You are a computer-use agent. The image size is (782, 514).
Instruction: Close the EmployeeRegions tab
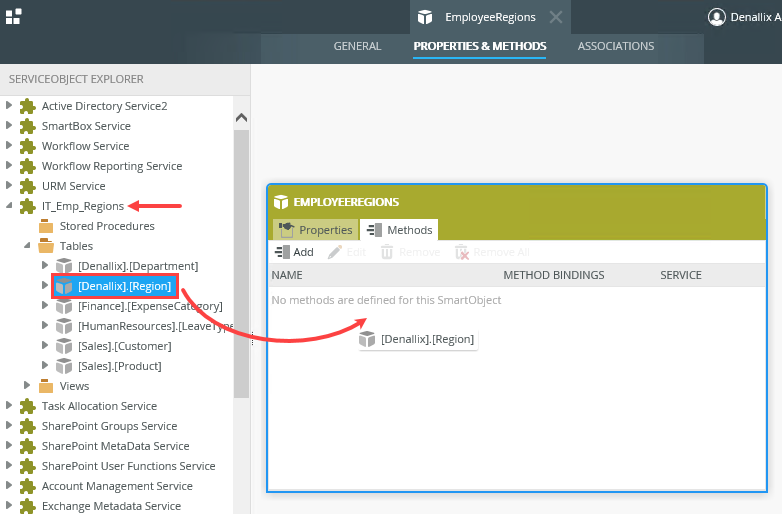click(x=556, y=17)
